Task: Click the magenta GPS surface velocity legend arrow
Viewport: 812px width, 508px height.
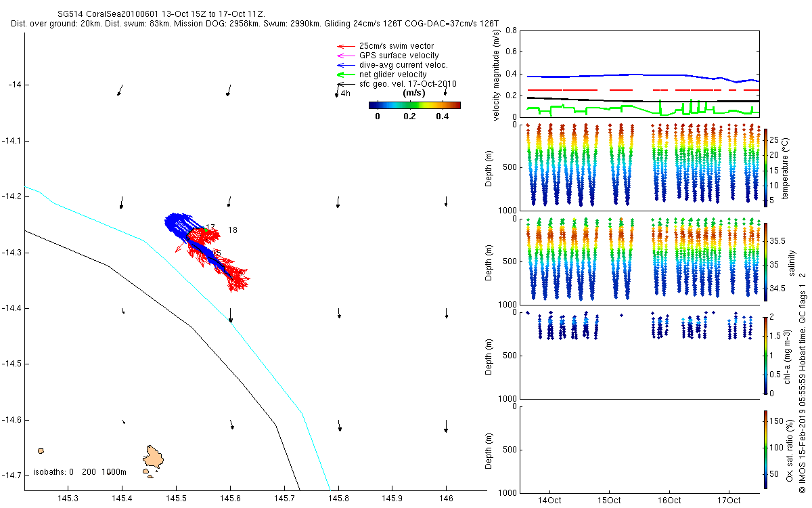Action: 345,56
